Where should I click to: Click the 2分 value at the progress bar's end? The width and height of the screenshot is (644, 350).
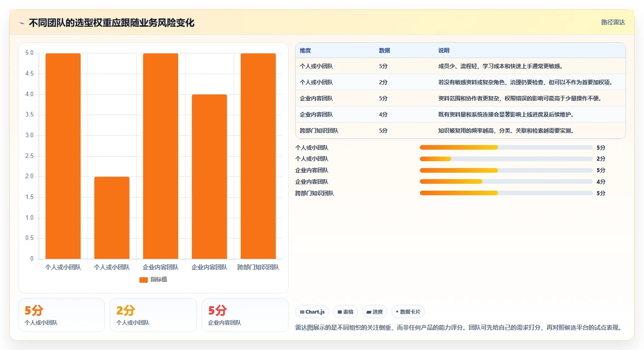(x=601, y=159)
